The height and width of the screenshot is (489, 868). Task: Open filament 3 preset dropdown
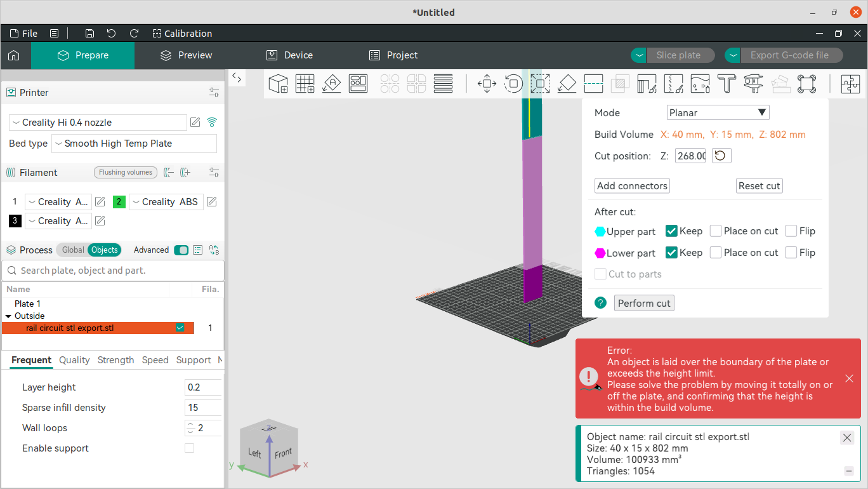point(58,221)
